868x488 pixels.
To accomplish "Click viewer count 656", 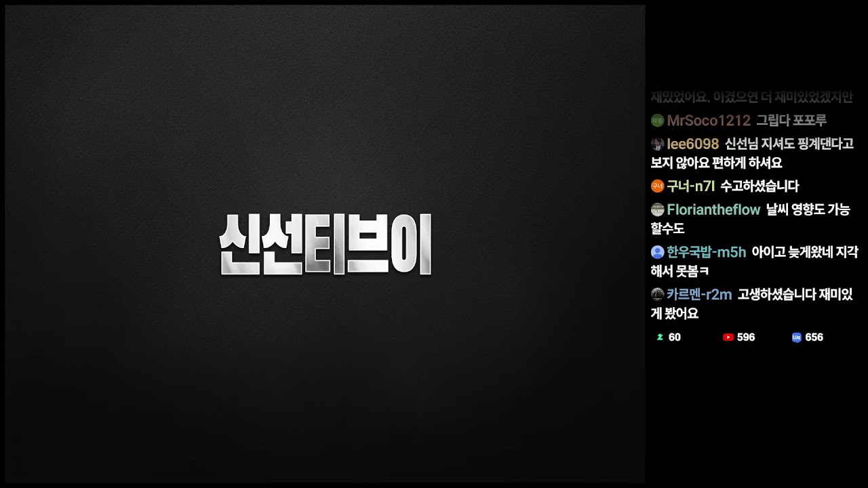I will tap(814, 338).
